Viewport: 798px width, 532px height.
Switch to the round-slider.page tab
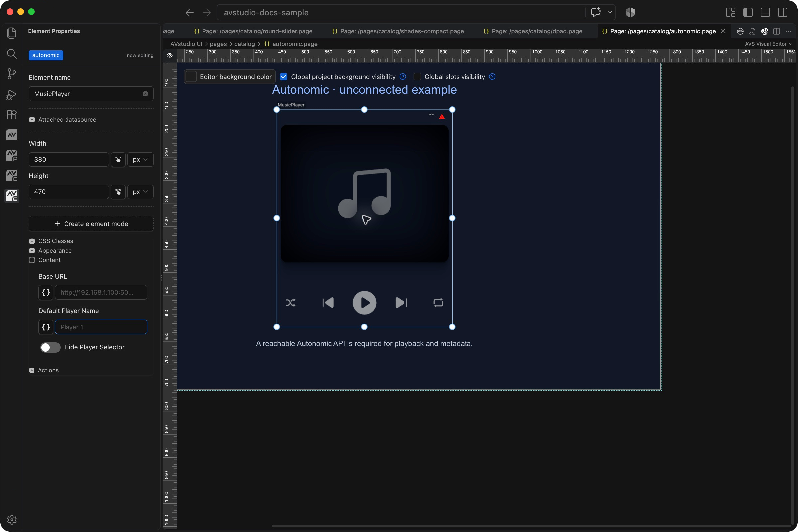coord(253,31)
